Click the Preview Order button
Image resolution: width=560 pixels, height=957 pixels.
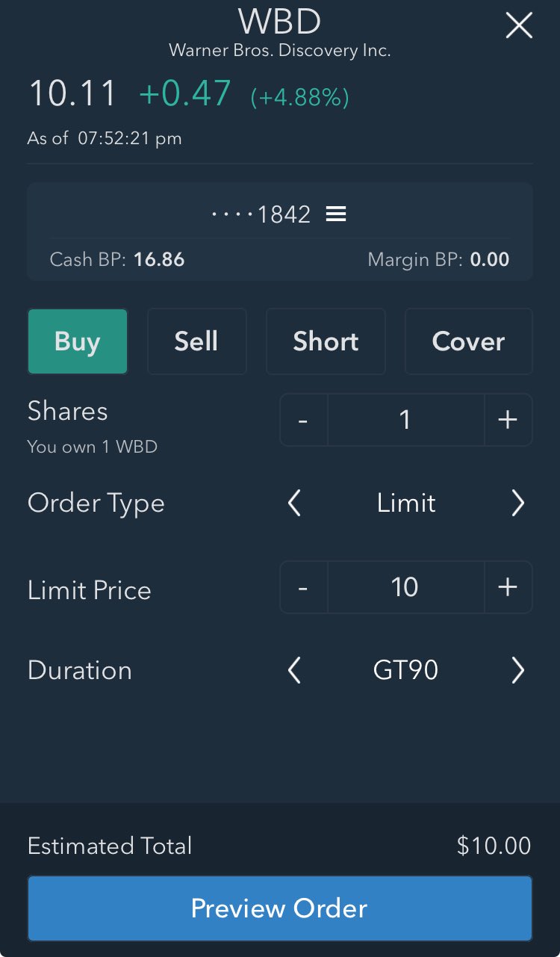[279, 908]
